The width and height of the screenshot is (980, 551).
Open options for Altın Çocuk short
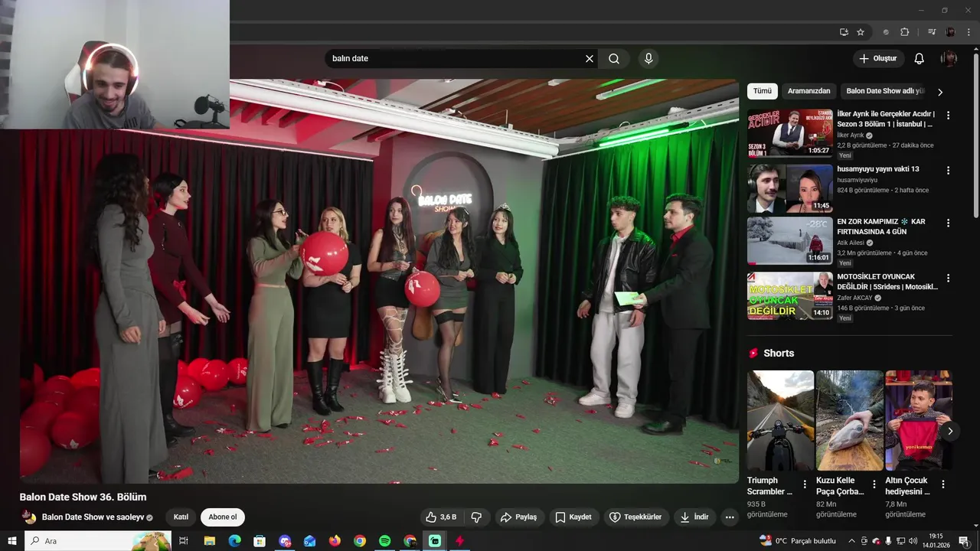point(943,484)
